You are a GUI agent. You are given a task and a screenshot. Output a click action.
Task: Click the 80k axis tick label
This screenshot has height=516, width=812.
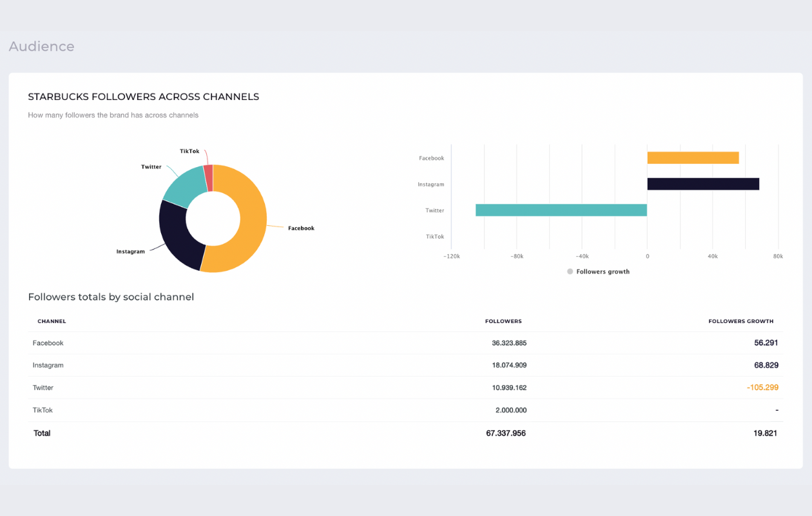click(778, 256)
